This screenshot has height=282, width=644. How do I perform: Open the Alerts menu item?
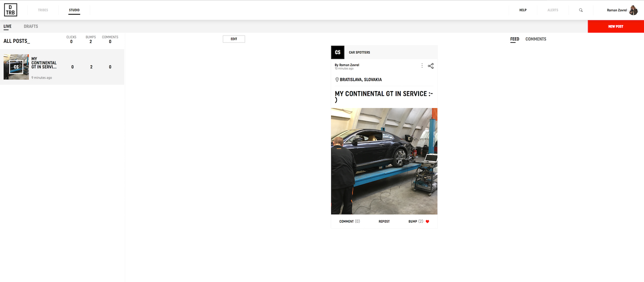pyautogui.click(x=553, y=10)
